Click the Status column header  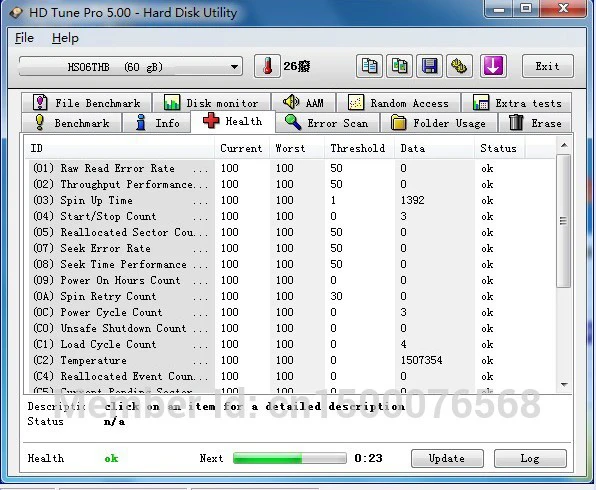click(x=499, y=148)
